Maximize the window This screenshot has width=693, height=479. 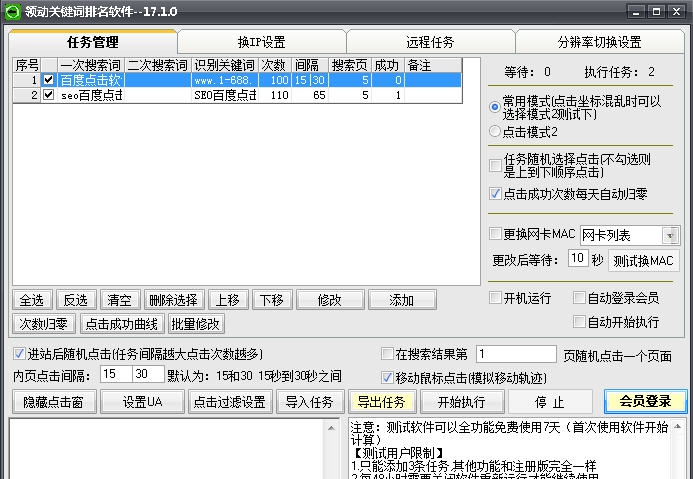coord(657,12)
